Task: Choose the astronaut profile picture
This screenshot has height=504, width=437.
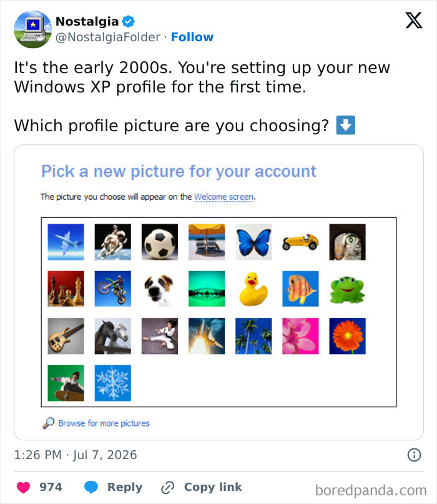Action: [113, 242]
